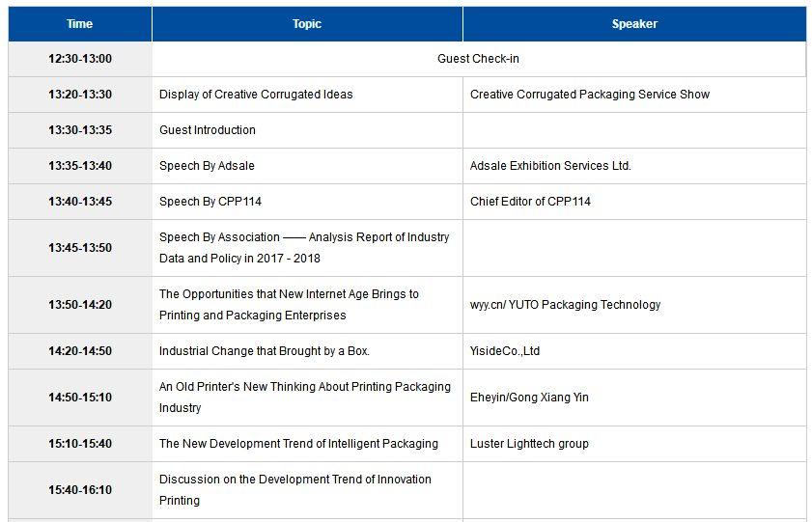Click the Topic column header

[307, 24]
